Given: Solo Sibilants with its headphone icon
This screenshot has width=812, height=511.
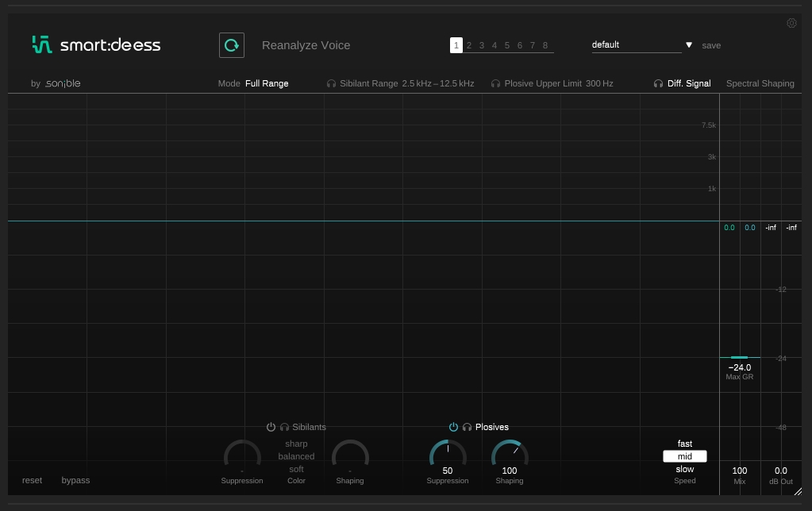Looking at the screenshot, I should click(x=284, y=427).
